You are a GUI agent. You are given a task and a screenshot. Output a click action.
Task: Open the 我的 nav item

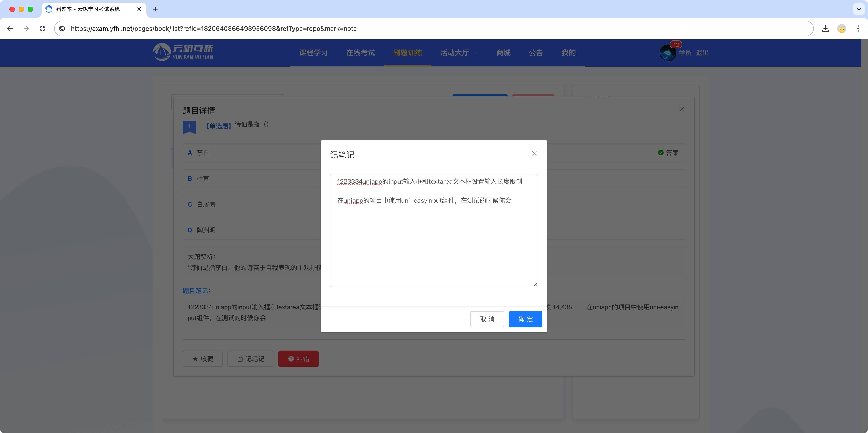[568, 53]
